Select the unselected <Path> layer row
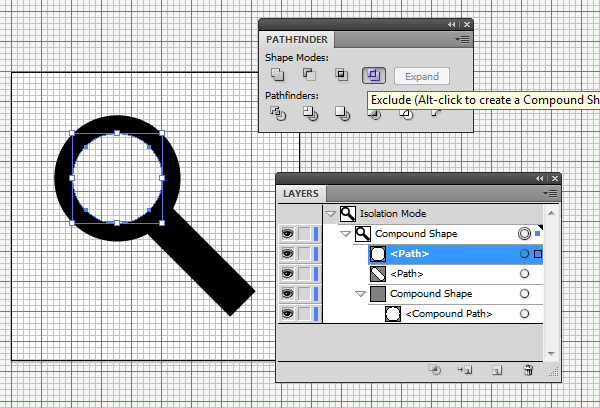 coord(455,274)
